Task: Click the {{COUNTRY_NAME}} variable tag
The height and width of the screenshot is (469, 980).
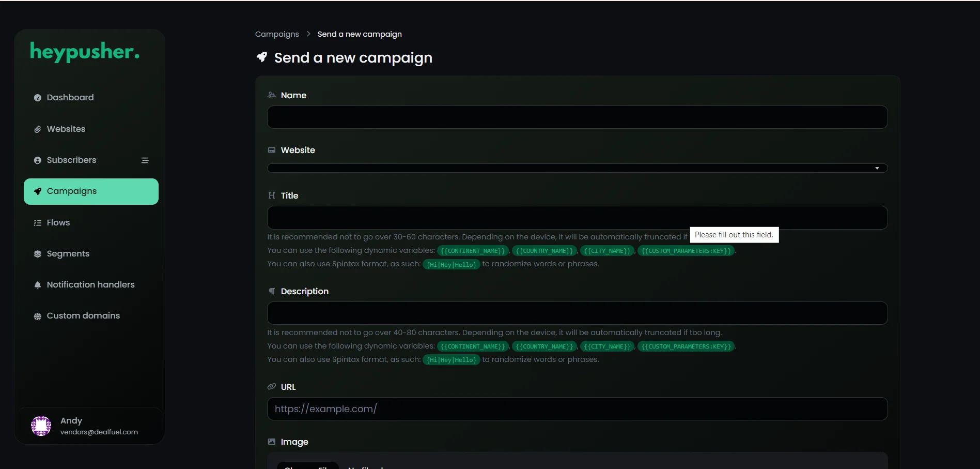Action: (544, 251)
